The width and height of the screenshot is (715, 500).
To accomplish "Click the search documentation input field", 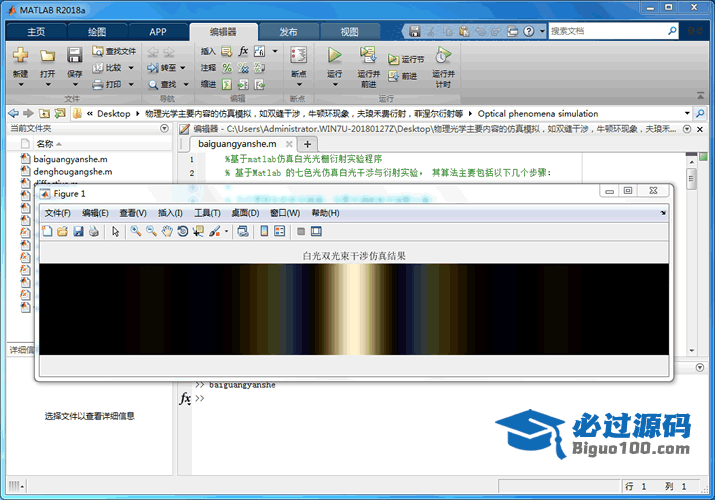I will pos(607,31).
